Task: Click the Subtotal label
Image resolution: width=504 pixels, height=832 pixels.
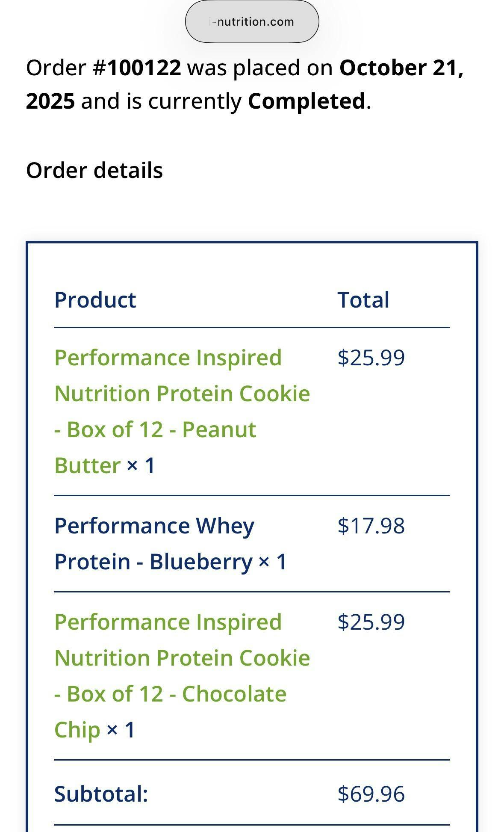Action: (x=101, y=794)
